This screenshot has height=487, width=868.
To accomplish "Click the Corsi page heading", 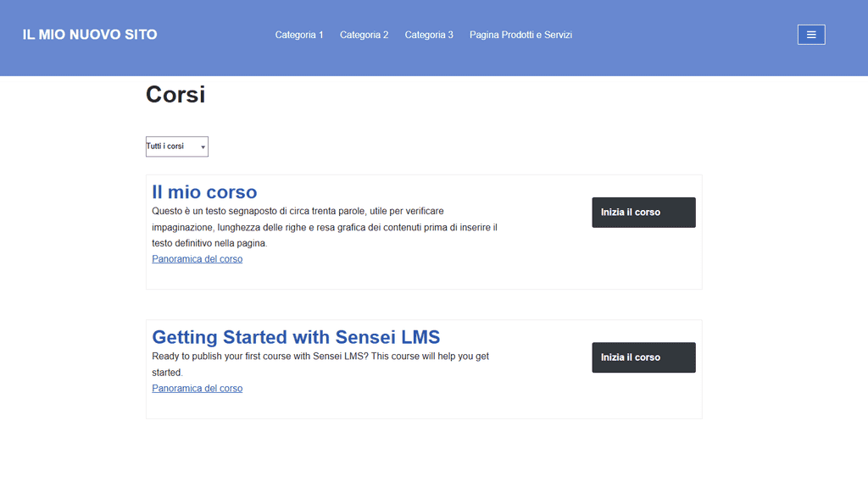I will (175, 95).
